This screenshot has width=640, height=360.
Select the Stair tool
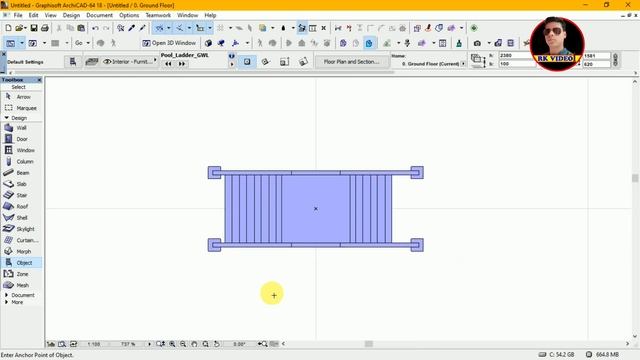coord(21,195)
